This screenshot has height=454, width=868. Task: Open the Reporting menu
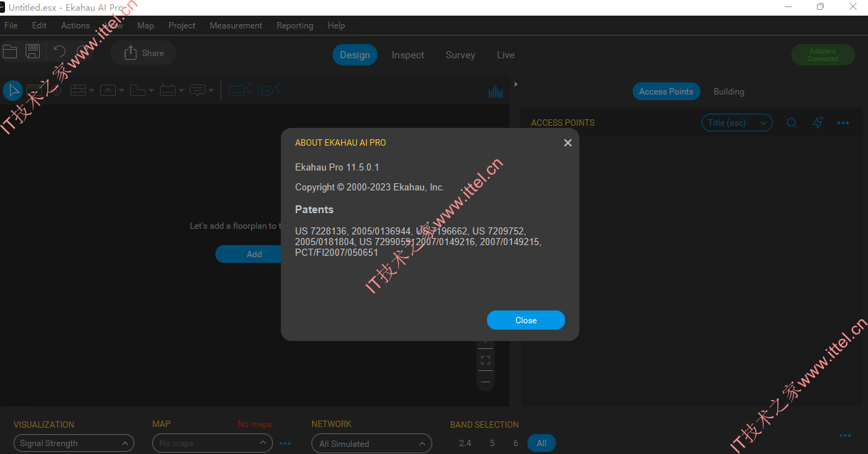click(x=294, y=26)
